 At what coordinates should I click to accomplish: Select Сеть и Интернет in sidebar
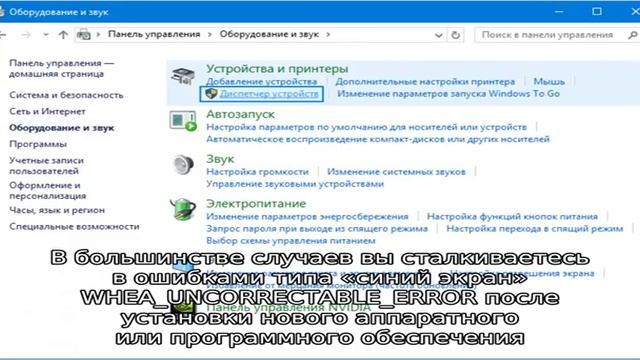47,111
